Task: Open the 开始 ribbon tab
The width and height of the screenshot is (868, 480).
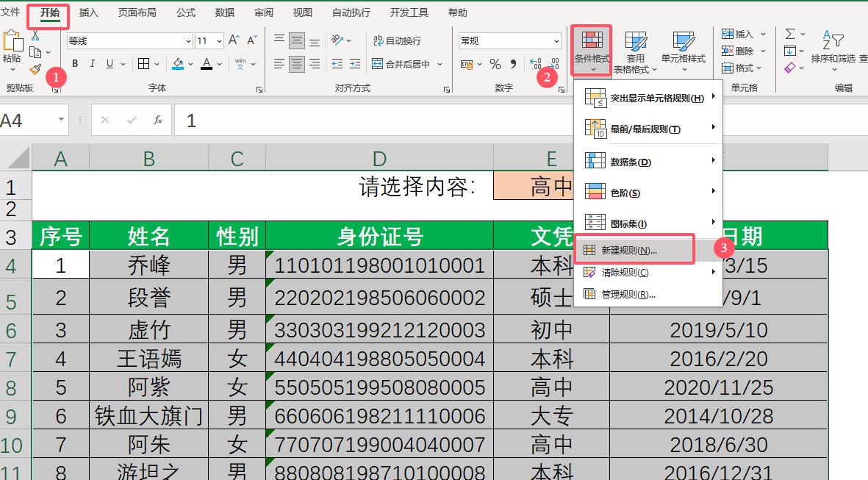Action: point(49,12)
